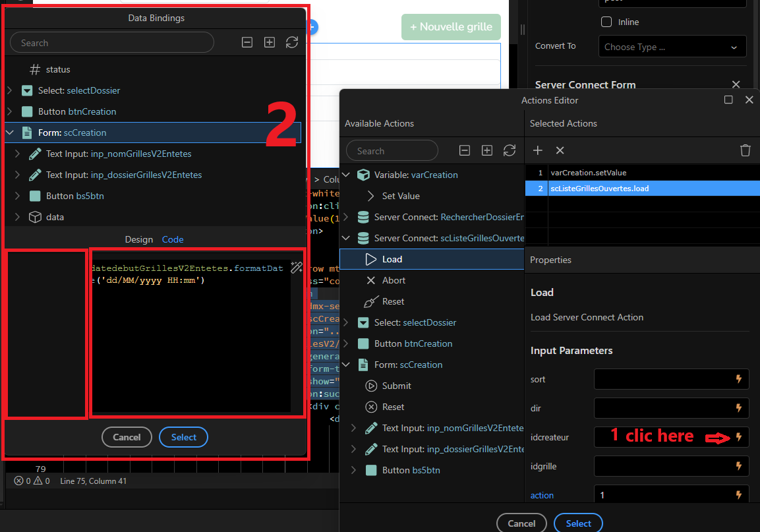The image size is (760, 532).
Task: Open the idcreateur dynamic data picker
Action: point(739,437)
